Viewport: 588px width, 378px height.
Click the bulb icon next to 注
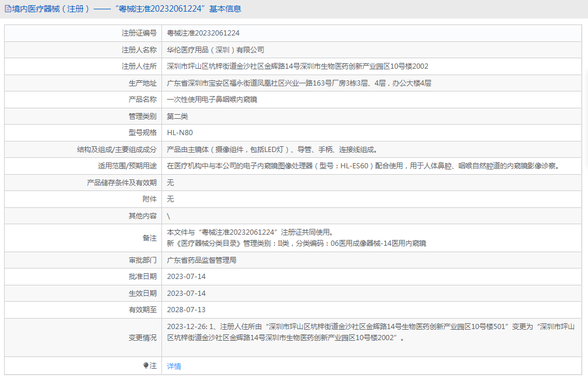tap(146, 366)
